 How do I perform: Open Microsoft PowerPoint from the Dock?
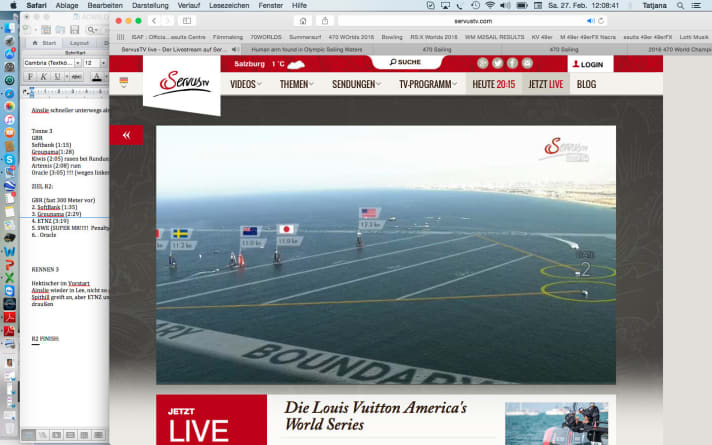coord(10,264)
